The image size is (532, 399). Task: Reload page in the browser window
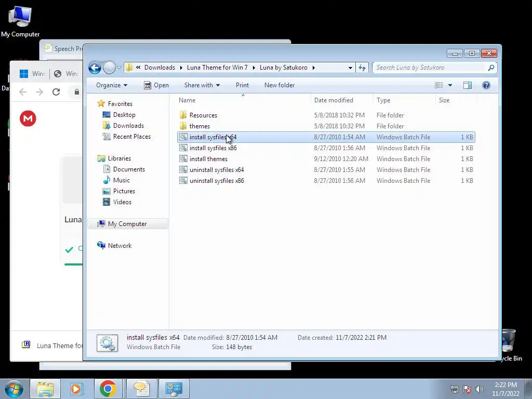point(56,91)
